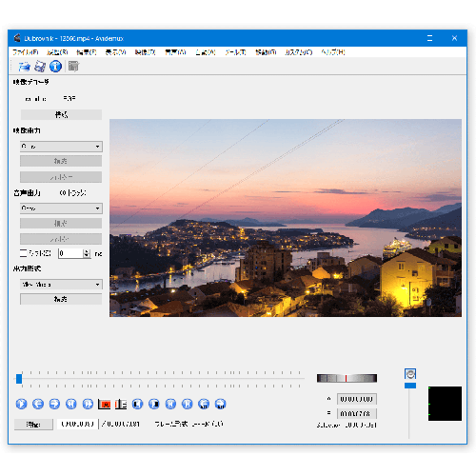Image resolution: width=476 pixels, height=476 pixels.
Task: Toggle the audio icon above the volume slider
Action: pos(410,374)
